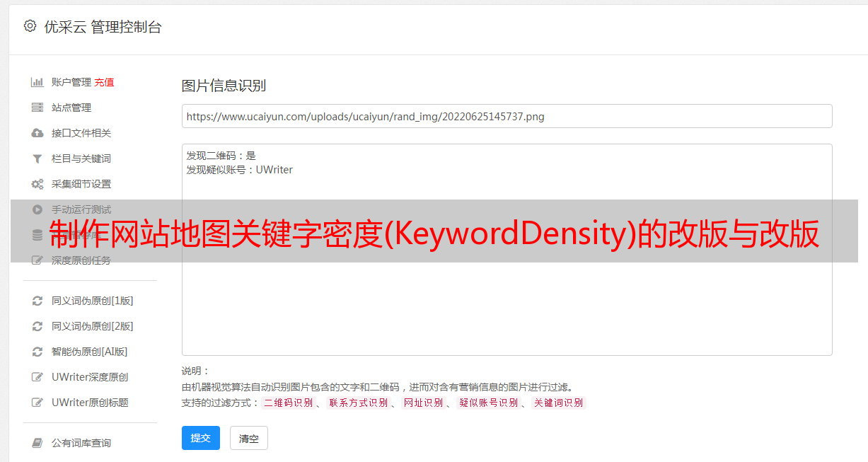868x462 pixels.
Task: Click the play circle icon for 手动运行测试
Action: tap(37, 209)
